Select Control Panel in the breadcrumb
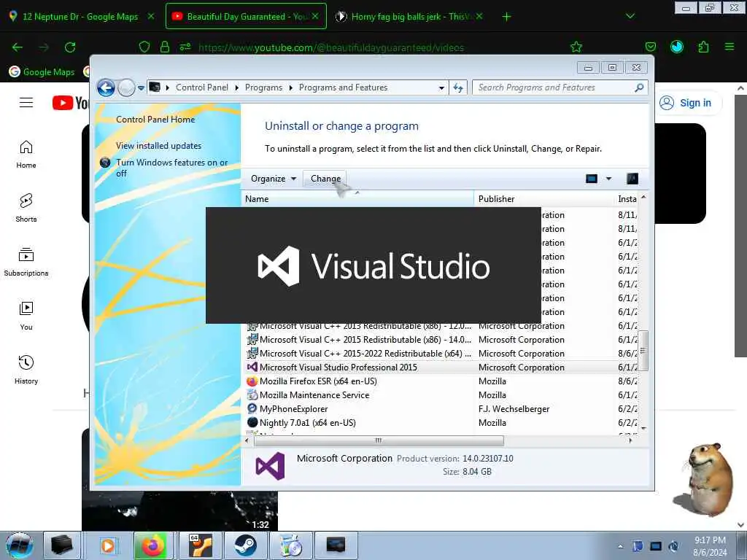The width and height of the screenshot is (747, 560). pos(202,87)
